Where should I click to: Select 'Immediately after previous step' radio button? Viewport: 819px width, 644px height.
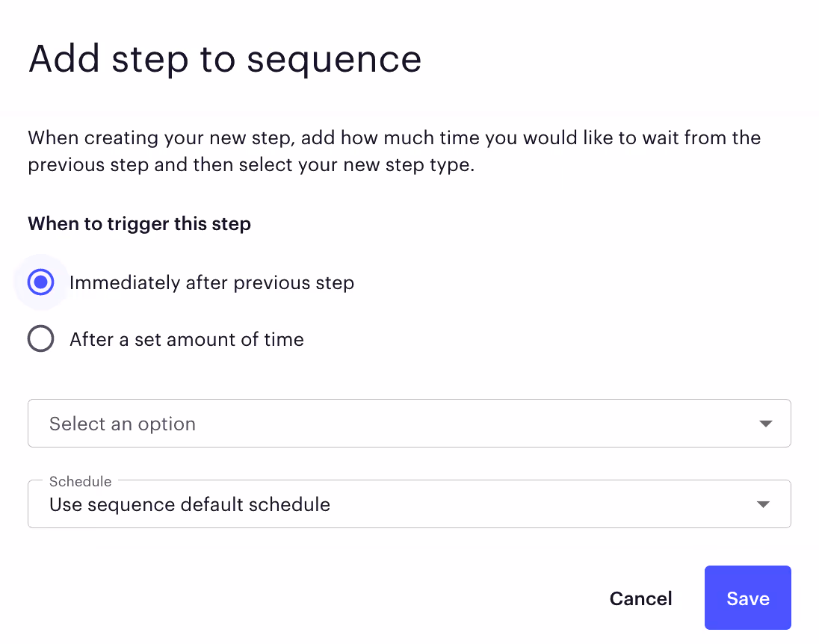pyautogui.click(x=40, y=282)
